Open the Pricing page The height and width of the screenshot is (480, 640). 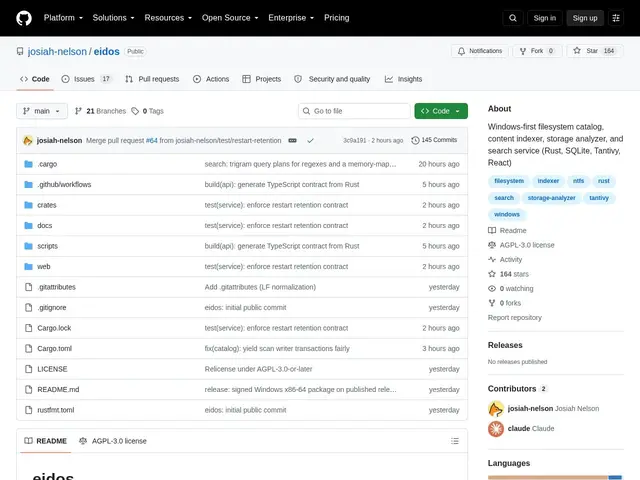(337, 18)
